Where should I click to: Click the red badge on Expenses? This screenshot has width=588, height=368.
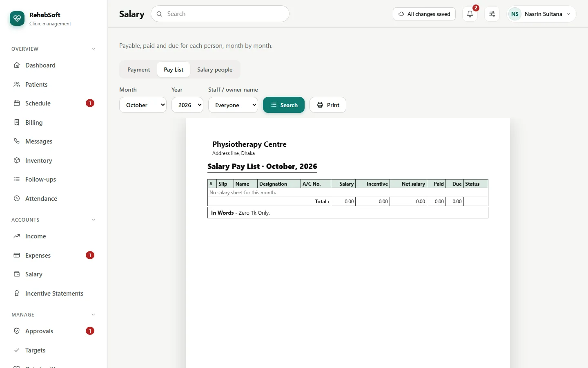pyautogui.click(x=90, y=255)
